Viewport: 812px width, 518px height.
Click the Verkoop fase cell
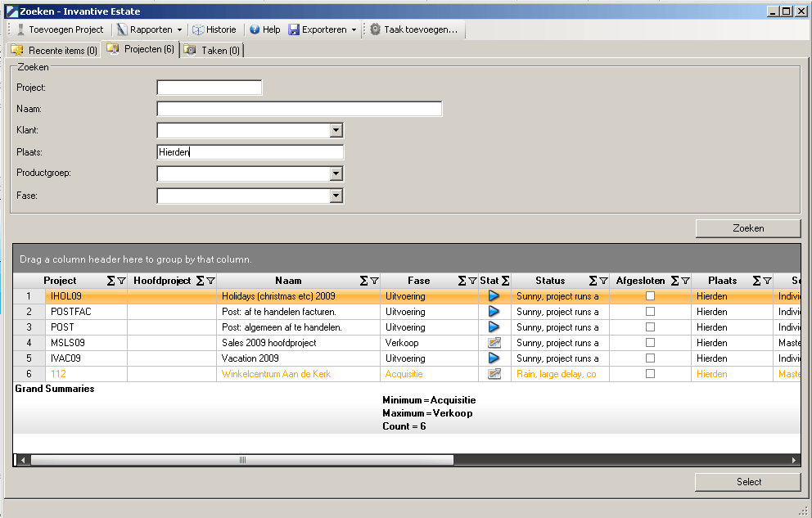[429, 343]
